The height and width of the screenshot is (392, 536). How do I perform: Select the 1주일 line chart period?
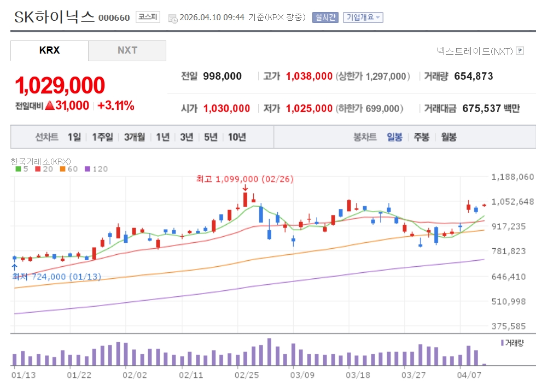click(102, 137)
